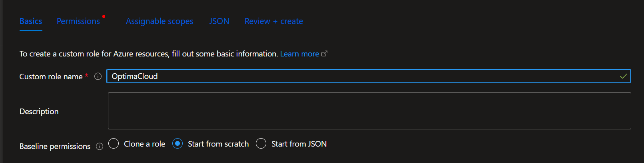The width and height of the screenshot is (644, 163).
Task: Select the Basics tab
Action: tap(31, 21)
